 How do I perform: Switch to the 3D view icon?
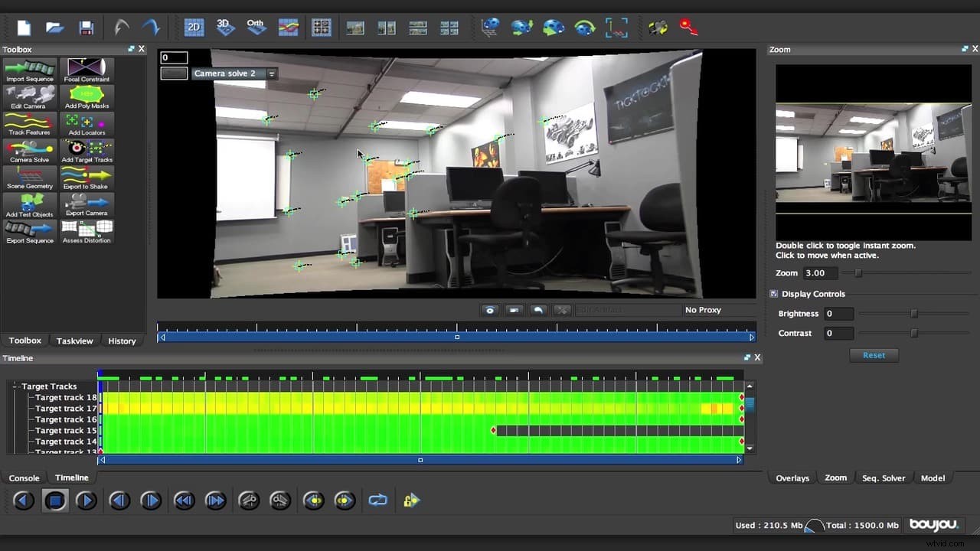[x=225, y=27]
